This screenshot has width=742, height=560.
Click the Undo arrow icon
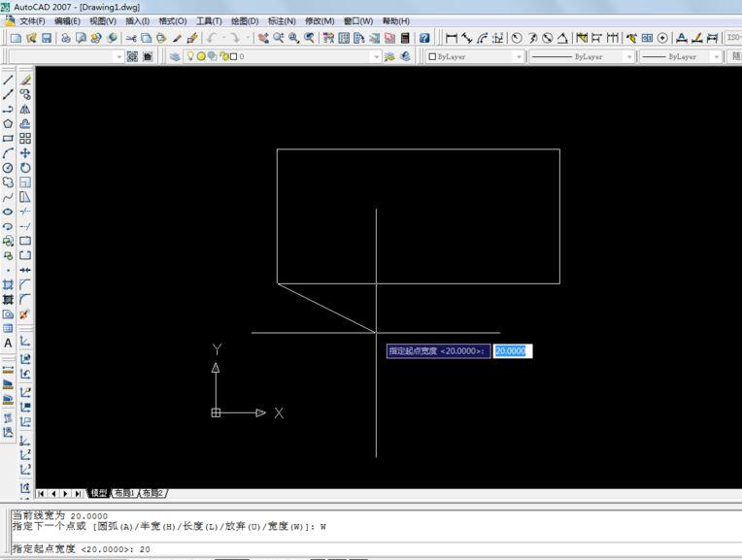coord(212,38)
